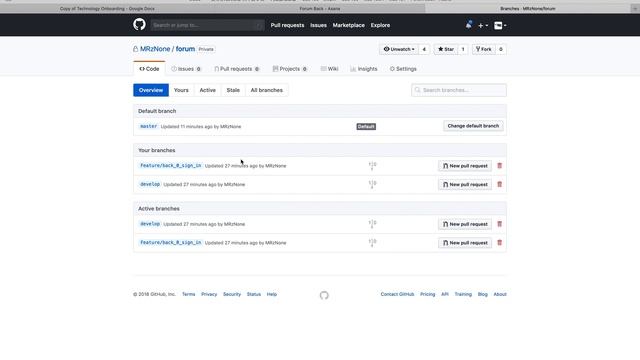Image resolution: width=640 pixels, height=360 pixels.
Task: Select the Yours branches filter
Action: (x=181, y=90)
